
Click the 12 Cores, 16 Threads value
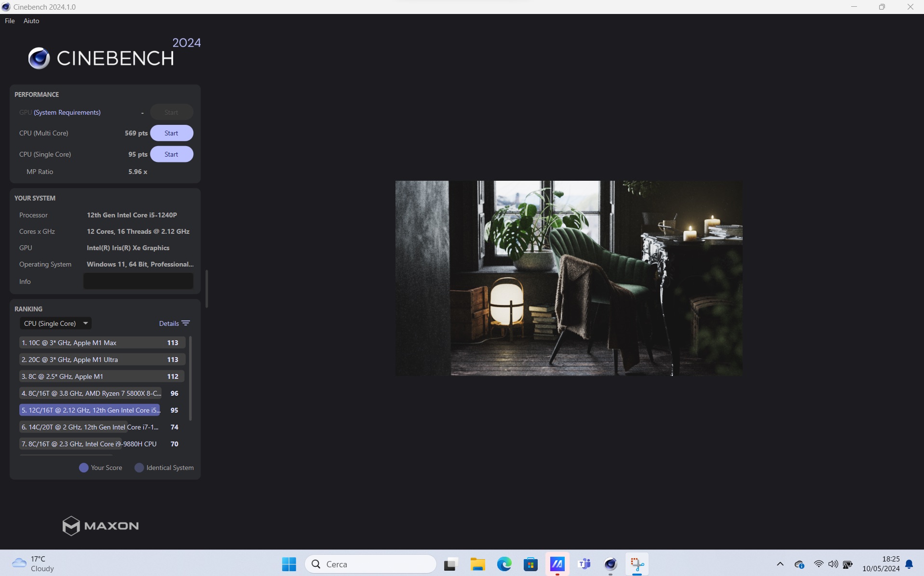(138, 231)
